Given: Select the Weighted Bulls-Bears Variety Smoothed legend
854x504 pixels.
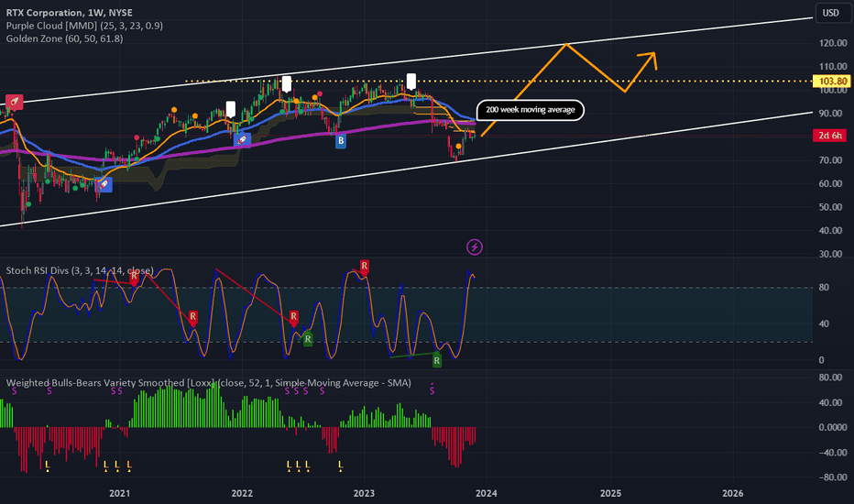Looking at the screenshot, I should [209, 383].
